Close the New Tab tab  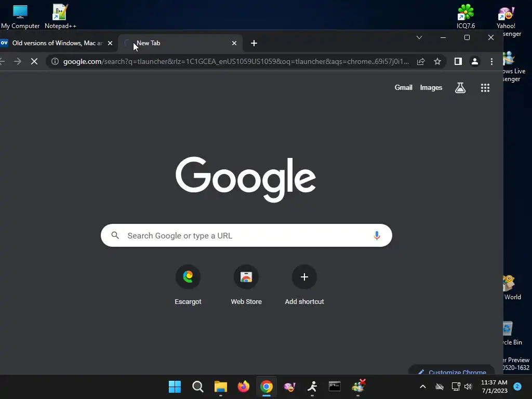[x=234, y=43]
